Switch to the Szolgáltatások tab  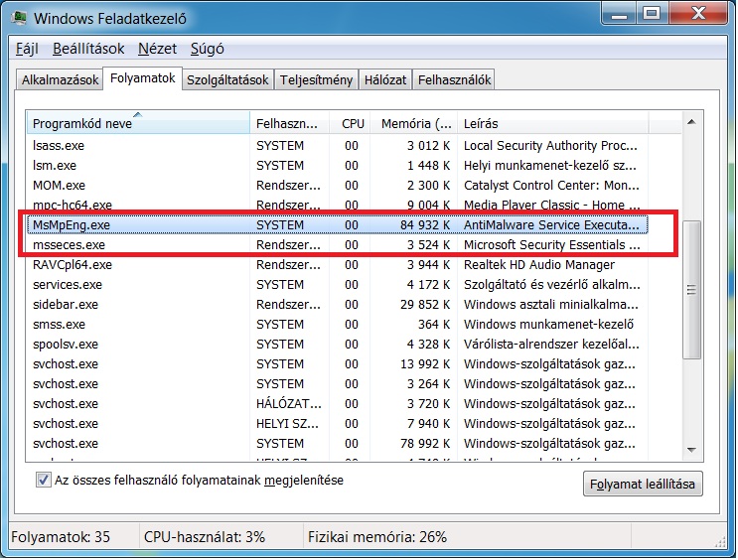[227, 80]
